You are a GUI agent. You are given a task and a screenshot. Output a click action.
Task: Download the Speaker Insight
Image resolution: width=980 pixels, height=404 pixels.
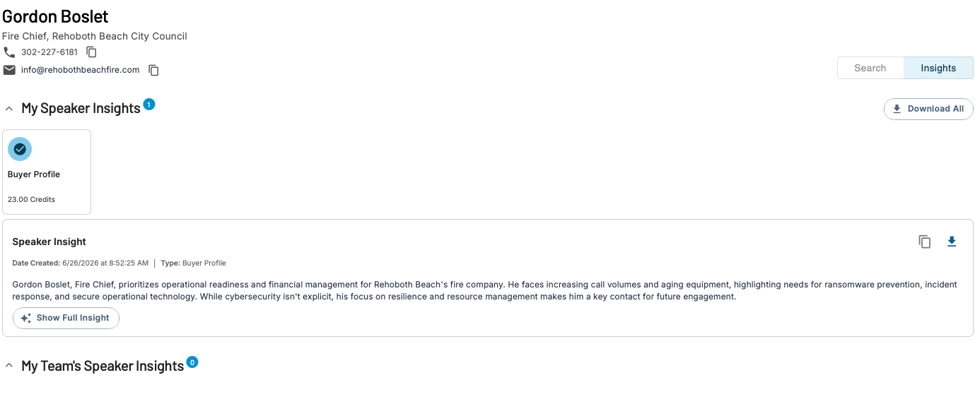coord(952,242)
